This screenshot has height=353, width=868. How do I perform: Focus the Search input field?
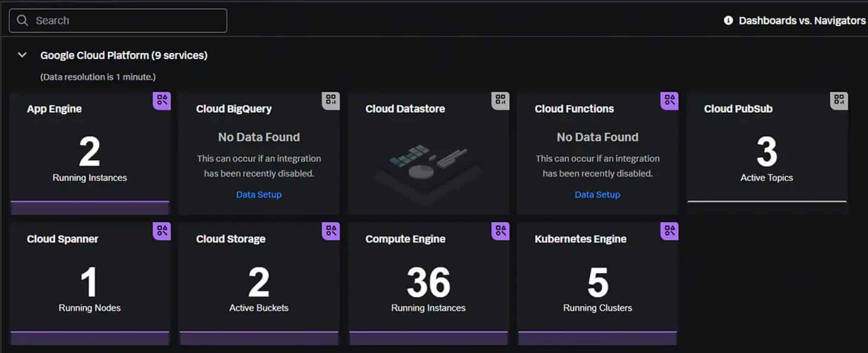[x=118, y=21]
